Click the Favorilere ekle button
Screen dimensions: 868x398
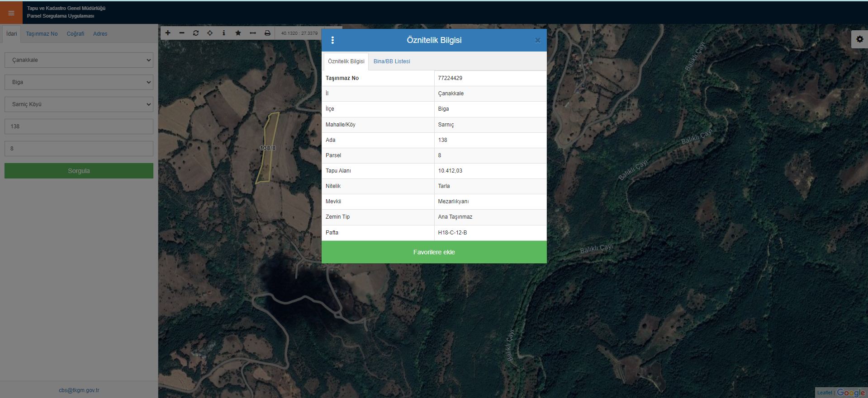click(434, 252)
